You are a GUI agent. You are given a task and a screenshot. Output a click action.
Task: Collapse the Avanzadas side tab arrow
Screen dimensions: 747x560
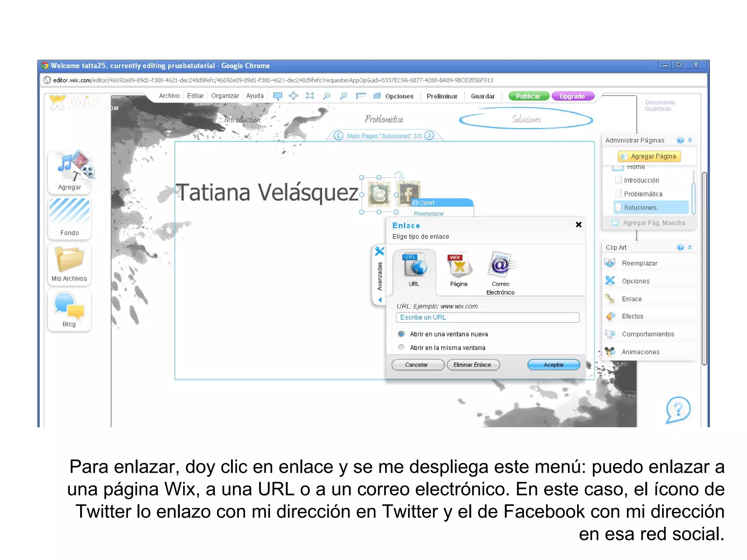380,300
